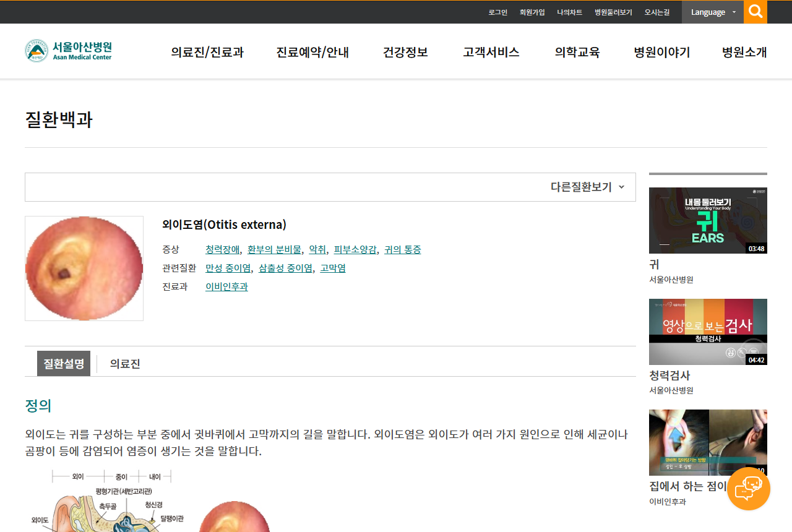Open the 의료진/진료과 menu

point(207,52)
